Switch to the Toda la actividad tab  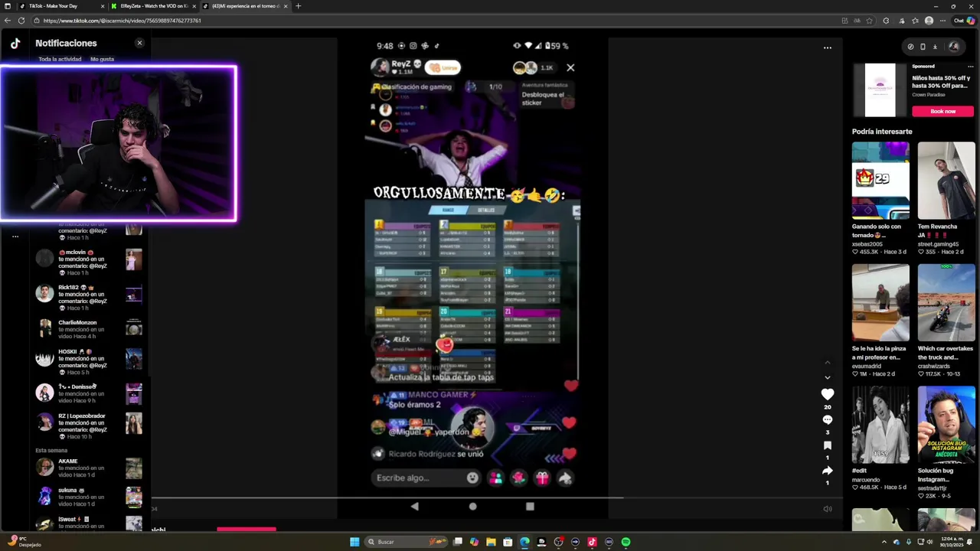coord(60,59)
